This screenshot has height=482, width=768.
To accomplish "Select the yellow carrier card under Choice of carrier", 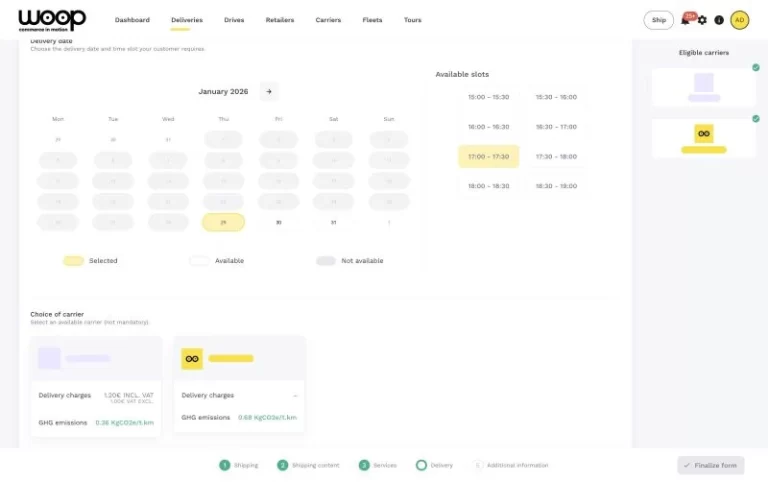I will point(239,385).
